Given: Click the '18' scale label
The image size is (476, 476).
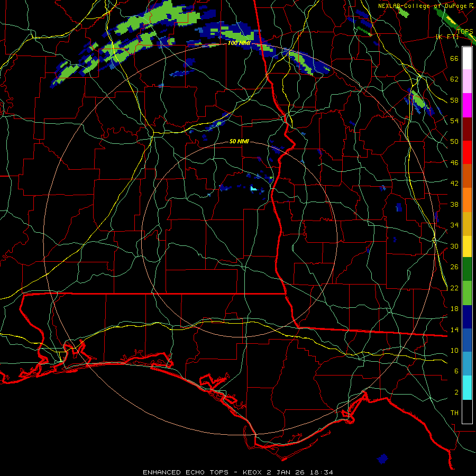Looking at the screenshot, I should tap(454, 309).
